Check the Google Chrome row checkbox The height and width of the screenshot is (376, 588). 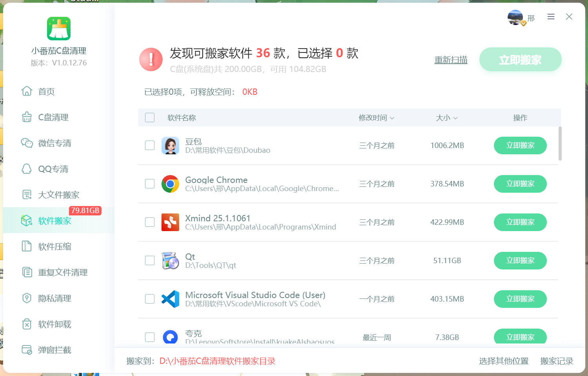pyautogui.click(x=150, y=184)
